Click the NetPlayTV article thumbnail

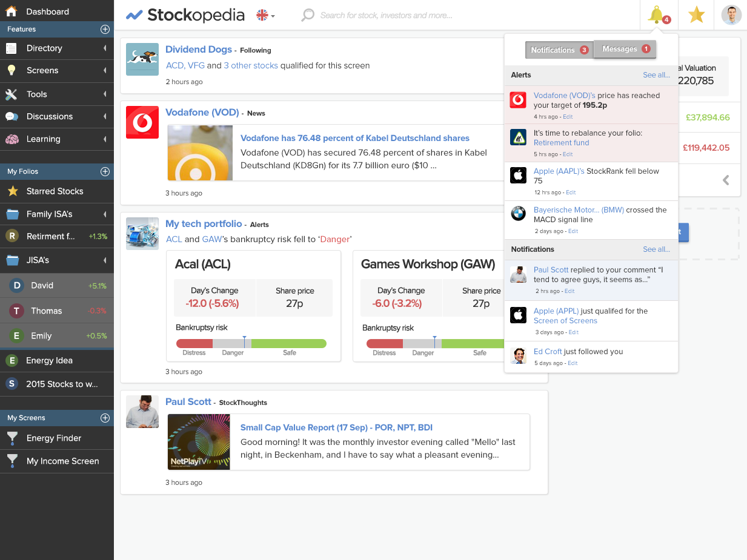pos(199,442)
